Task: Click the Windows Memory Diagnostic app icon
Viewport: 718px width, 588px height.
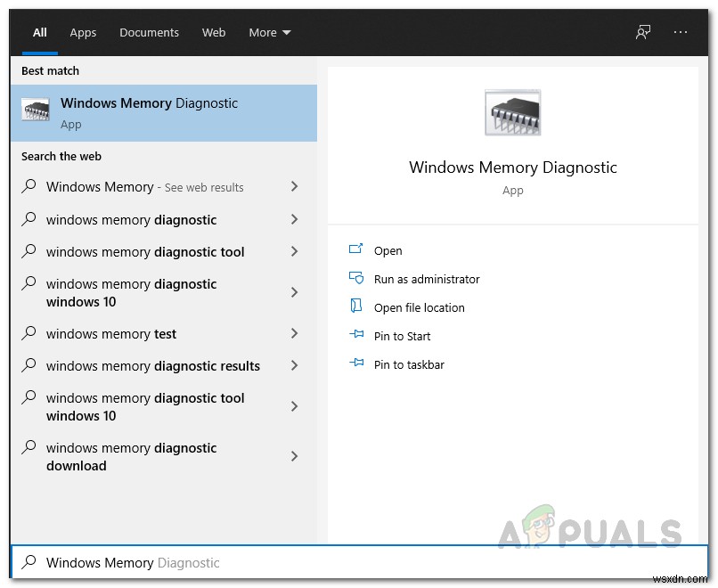Action: pos(35,109)
